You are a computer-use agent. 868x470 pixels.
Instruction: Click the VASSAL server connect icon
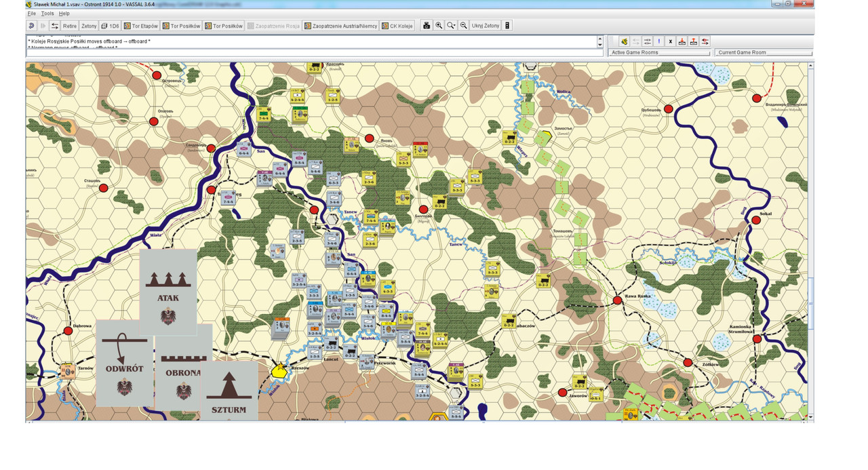coord(625,41)
